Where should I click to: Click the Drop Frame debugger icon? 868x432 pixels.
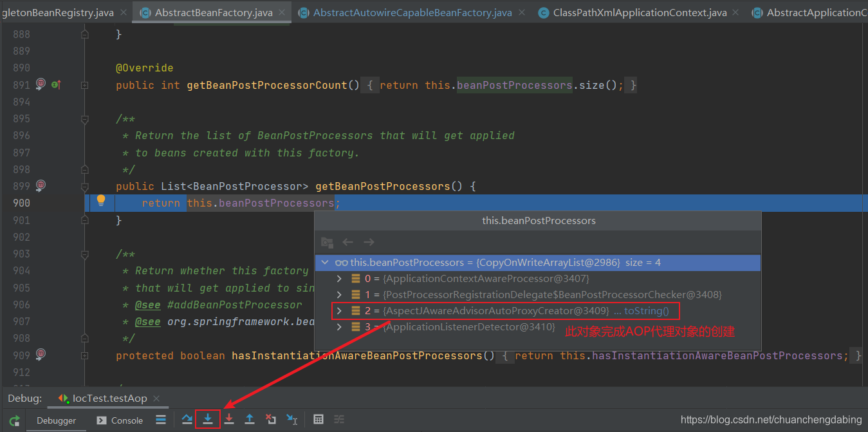coord(271,419)
